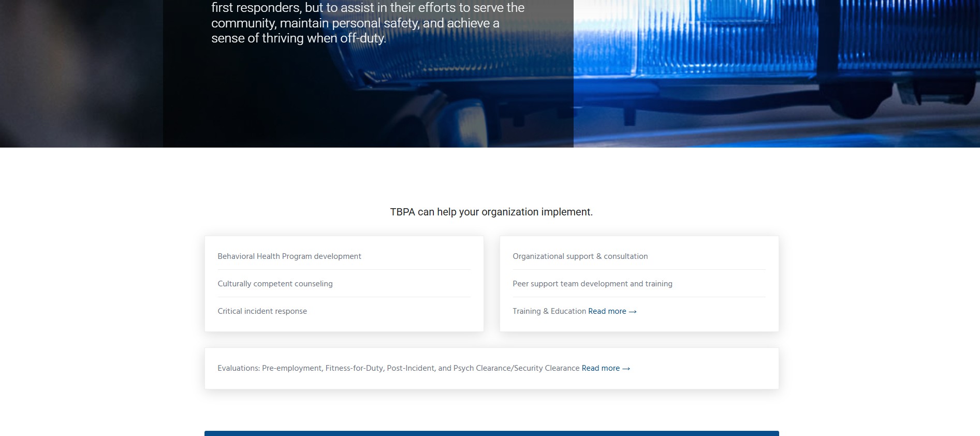980x436 pixels.
Task: Click the bright blue police light image
Action: pos(777,72)
